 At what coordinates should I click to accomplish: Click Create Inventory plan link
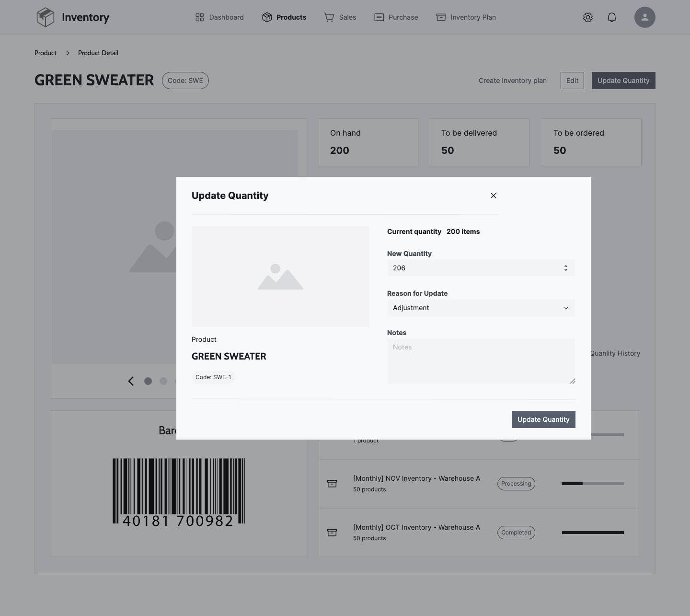click(x=513, y=81)
